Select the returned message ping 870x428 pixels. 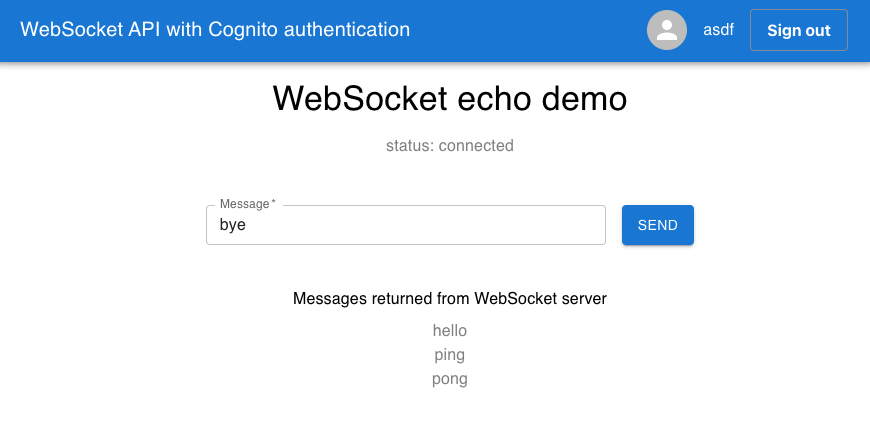tap(450, 355)
